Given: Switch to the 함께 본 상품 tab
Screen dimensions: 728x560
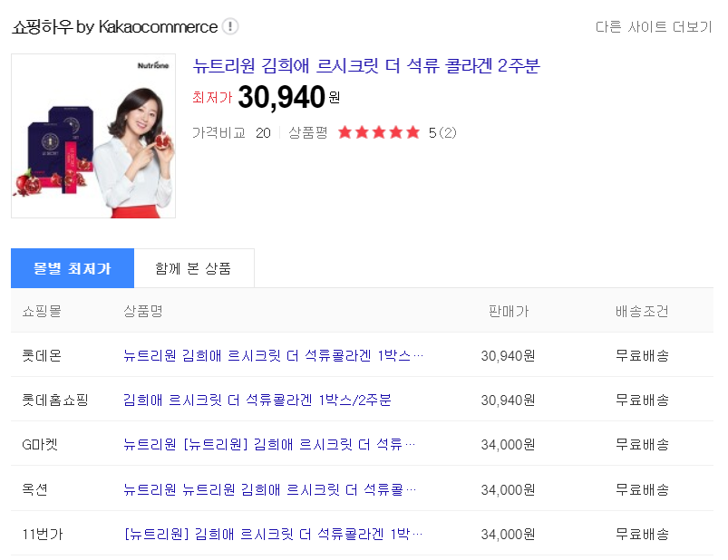Looking at the screenshot, I should point(194,268).
